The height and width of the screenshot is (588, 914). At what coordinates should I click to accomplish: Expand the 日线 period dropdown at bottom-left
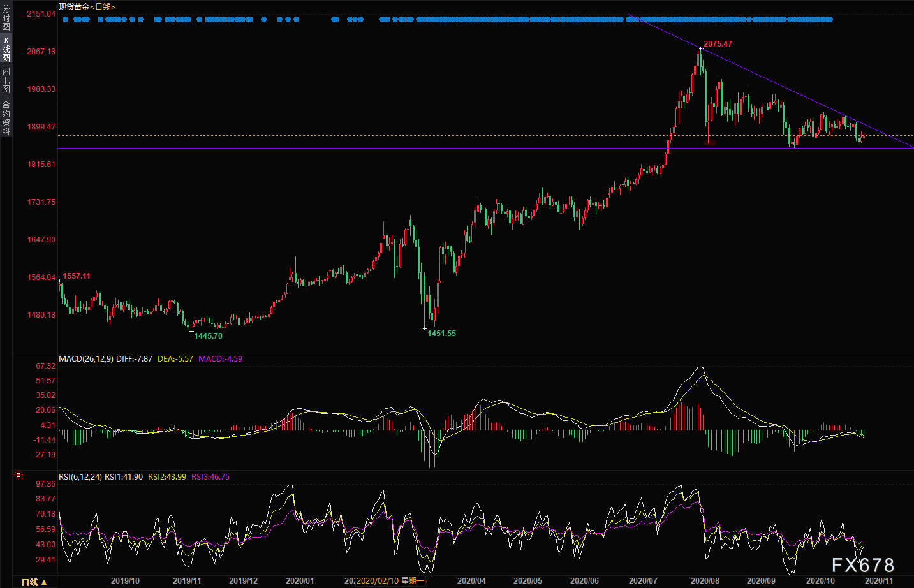[x=34, y=582]
